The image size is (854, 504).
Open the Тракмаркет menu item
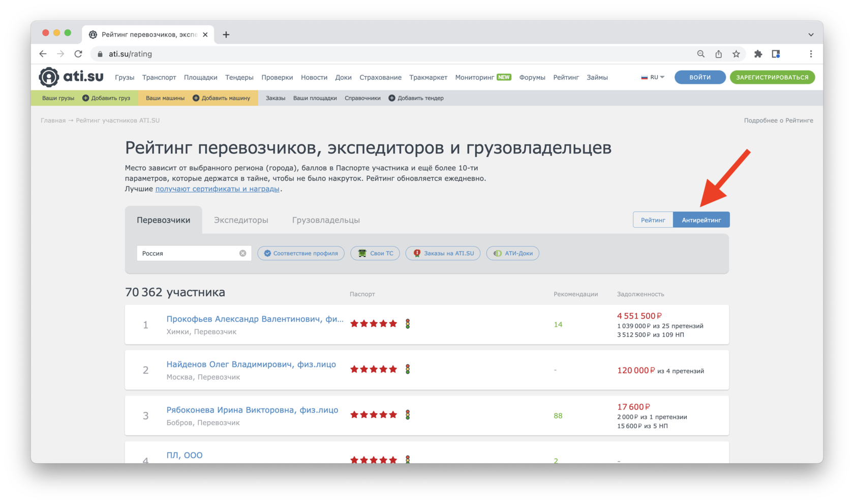(x=429, y=77)
